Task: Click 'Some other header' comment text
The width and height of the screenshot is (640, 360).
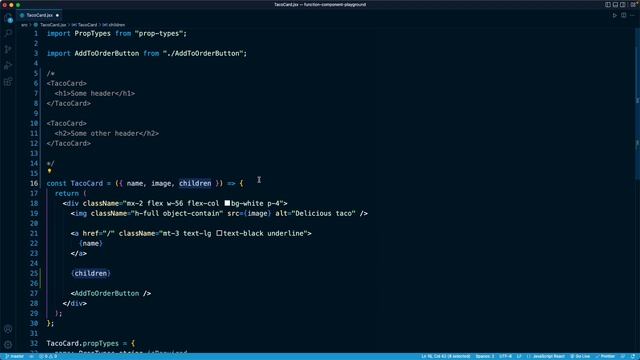Action: pyautogui.click(x=104, y=133)
